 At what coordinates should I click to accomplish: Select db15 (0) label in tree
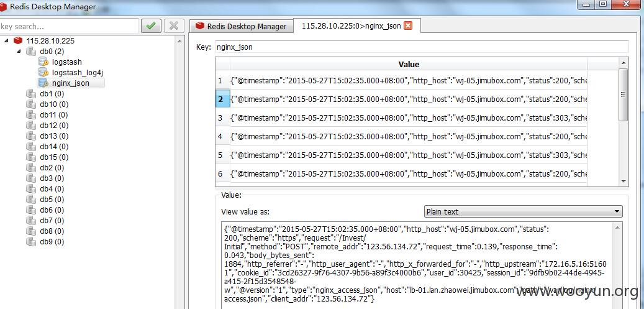tap(54, 157)
